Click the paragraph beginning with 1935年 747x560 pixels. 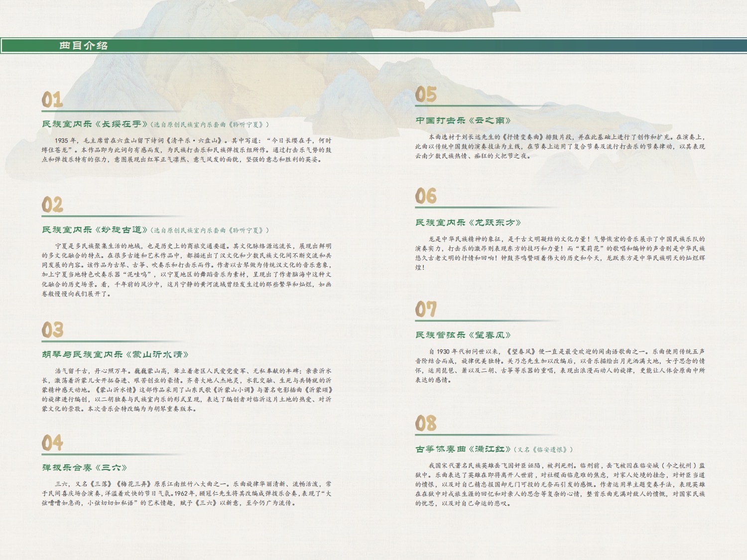coord(186,150)
